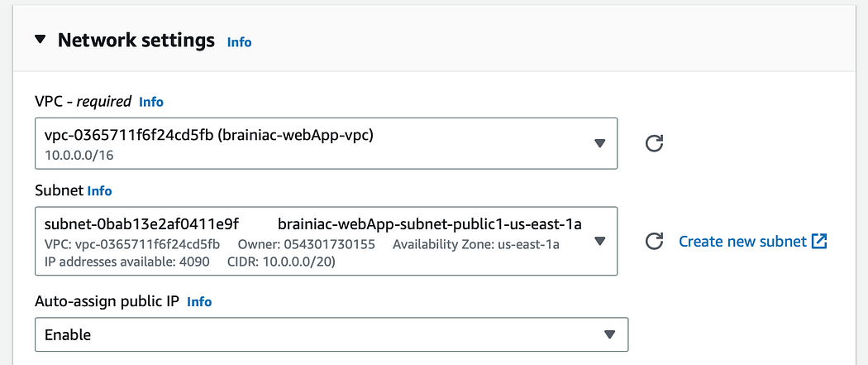
Task: Open Info link next to Subnet label
Action: [100, 191]
